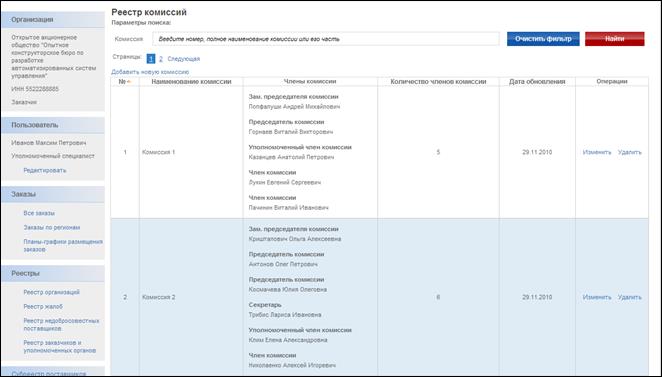The height and width of the screenshot is (377, 662).
Task: Focus the Комиссия search input field
Action: click(326, 39)
